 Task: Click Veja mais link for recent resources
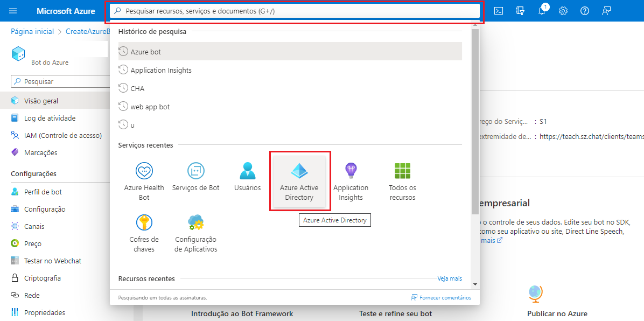click(450, 278)
